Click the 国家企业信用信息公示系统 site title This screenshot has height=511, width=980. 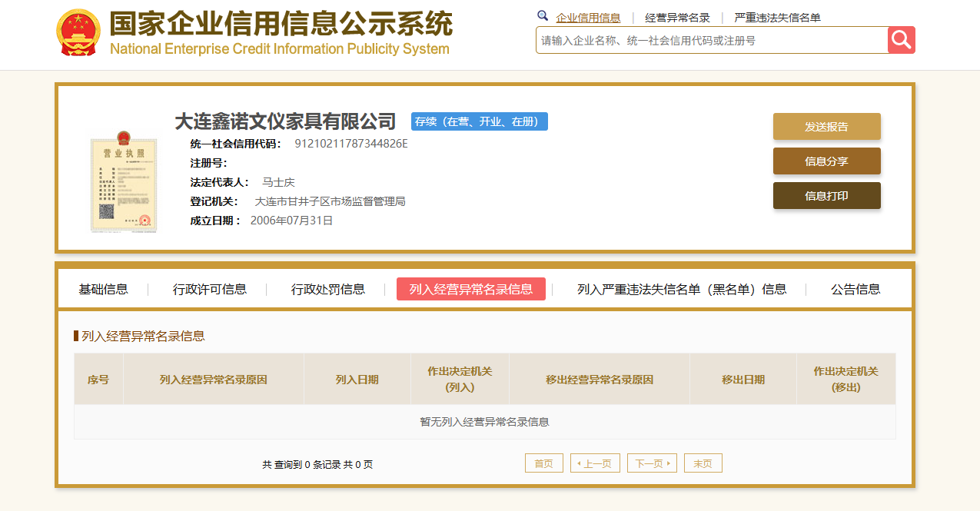pyautogui.click(x=281, y=25)
